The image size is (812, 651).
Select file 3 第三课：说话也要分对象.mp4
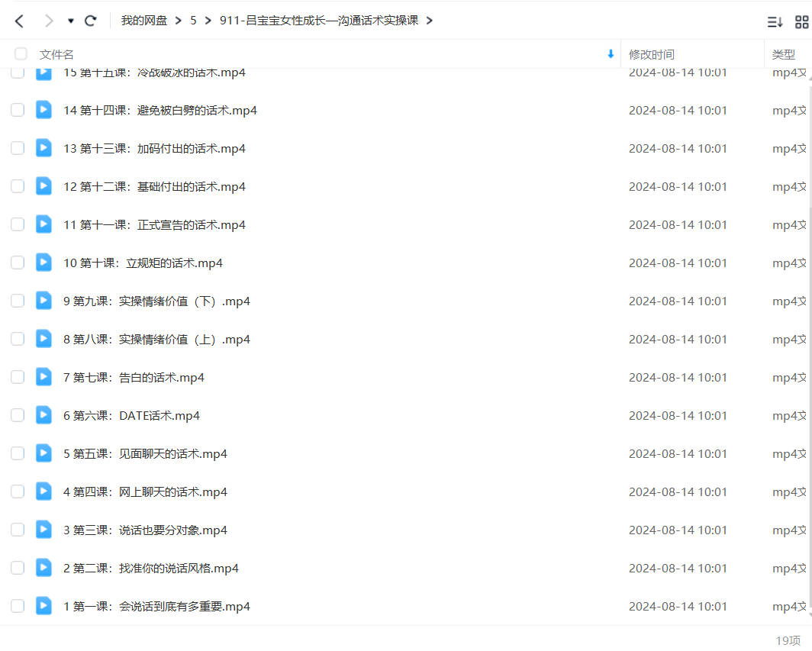[x=146, y=530]
